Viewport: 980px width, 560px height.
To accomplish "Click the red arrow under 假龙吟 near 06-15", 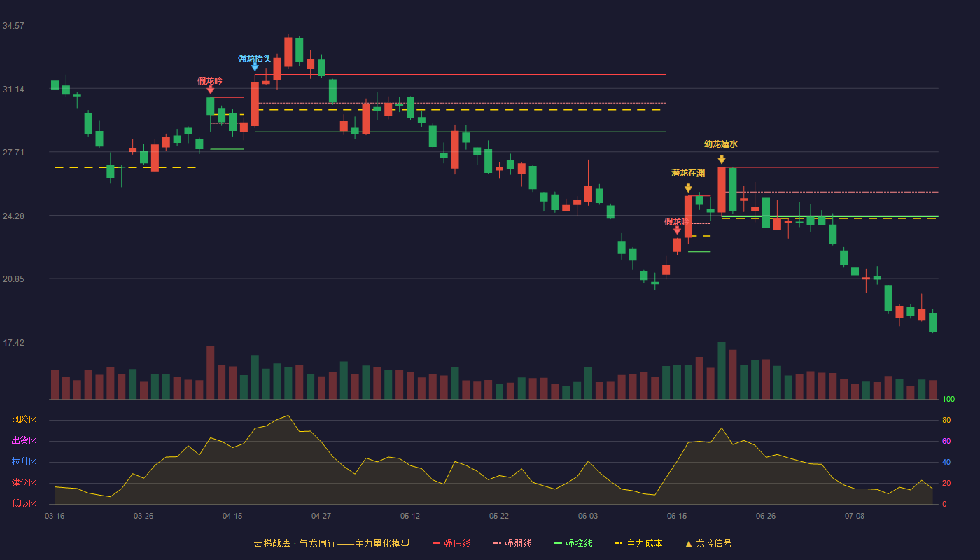I will (677, 230).
